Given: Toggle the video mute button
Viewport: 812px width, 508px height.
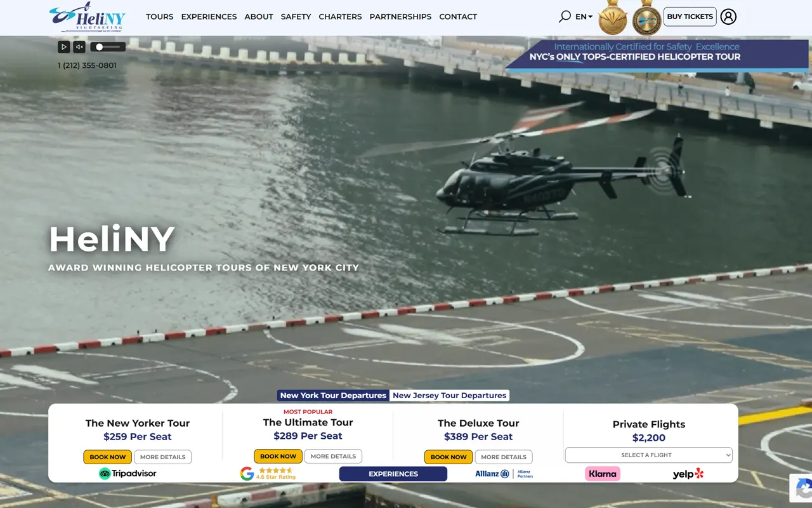Looking at the screenshot, I should coord(79,46).
